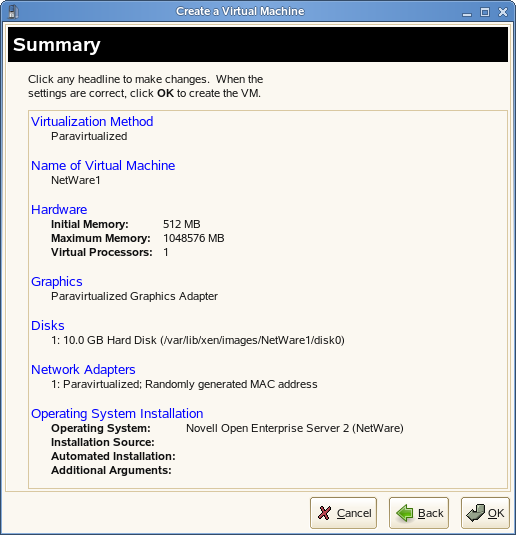Select the '10.0 GB Hard Disk' entry
This screenshot has height=535, width=516.
[x=198, y=340]
